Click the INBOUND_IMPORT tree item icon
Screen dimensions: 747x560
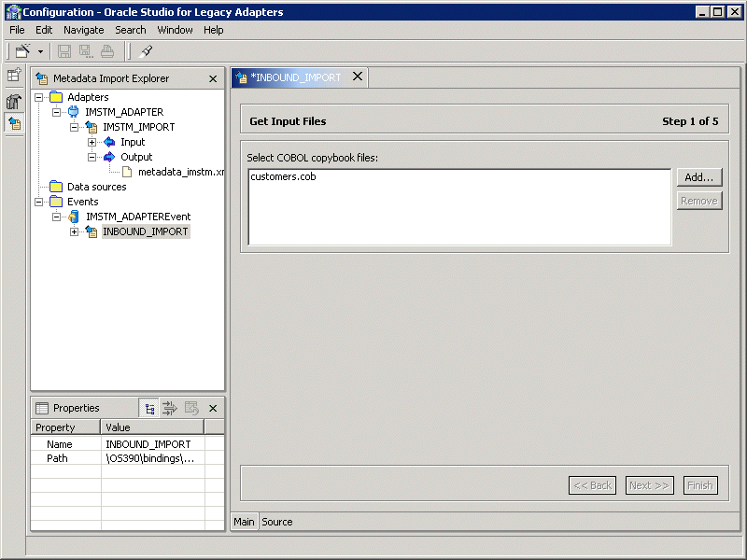pyautogui.click(x=91, y=231)
